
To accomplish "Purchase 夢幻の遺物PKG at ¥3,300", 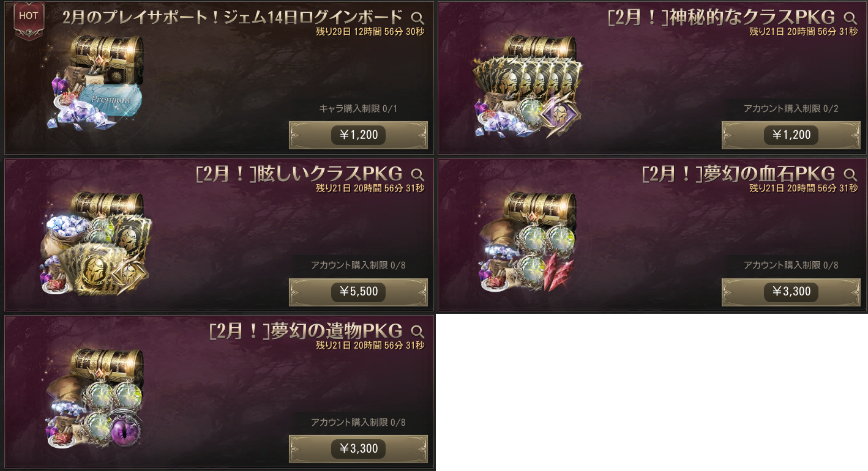I will [x=358, y=448].
